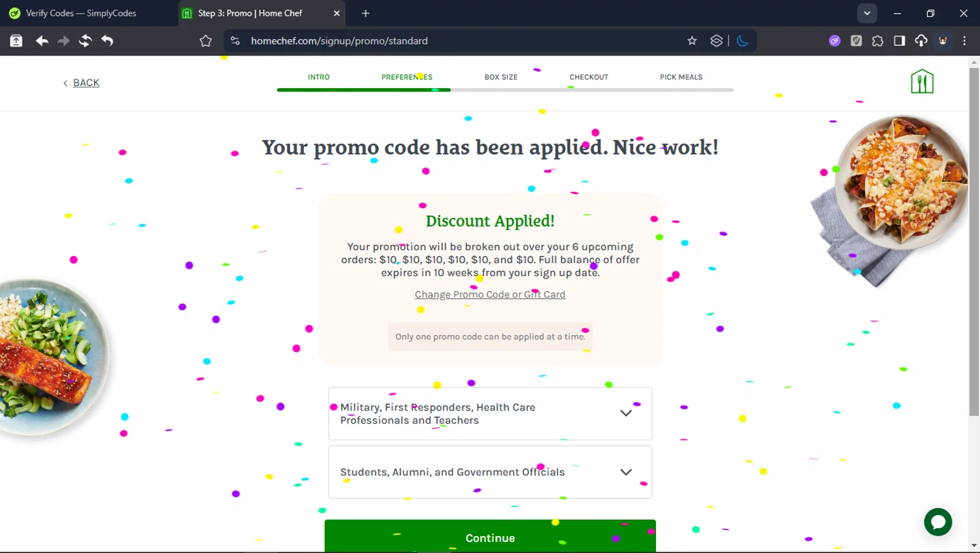
Task: Reload the page with the refresh icon
Action: click(x=85, y=41)
